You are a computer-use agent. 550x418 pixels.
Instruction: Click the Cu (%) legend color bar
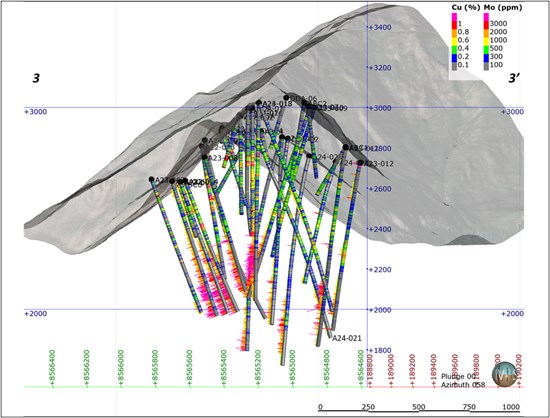454,42
